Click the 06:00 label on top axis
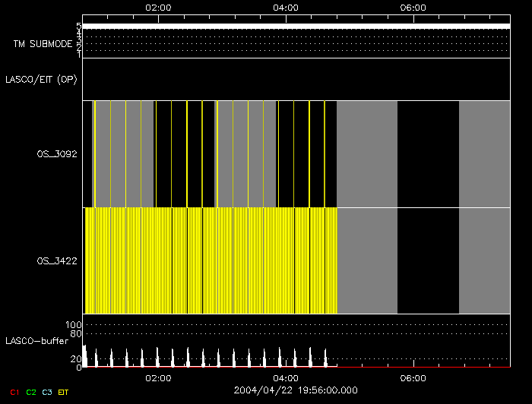532x404 pixels. click(x=412, y=8)
